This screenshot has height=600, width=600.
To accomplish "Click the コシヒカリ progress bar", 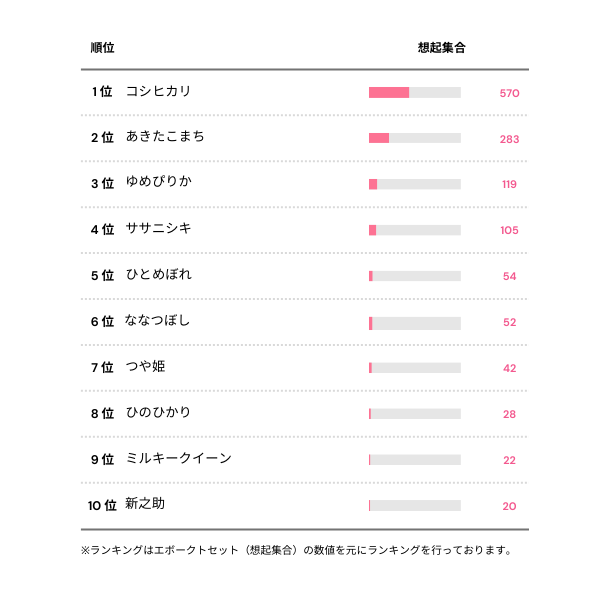I will [x=414, y=93].
